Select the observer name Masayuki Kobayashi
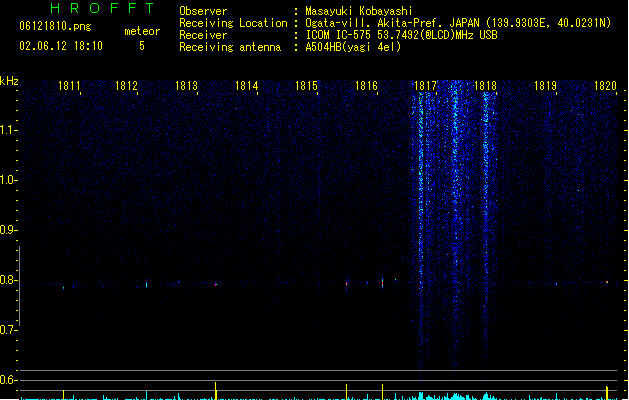 pos(359,11)
